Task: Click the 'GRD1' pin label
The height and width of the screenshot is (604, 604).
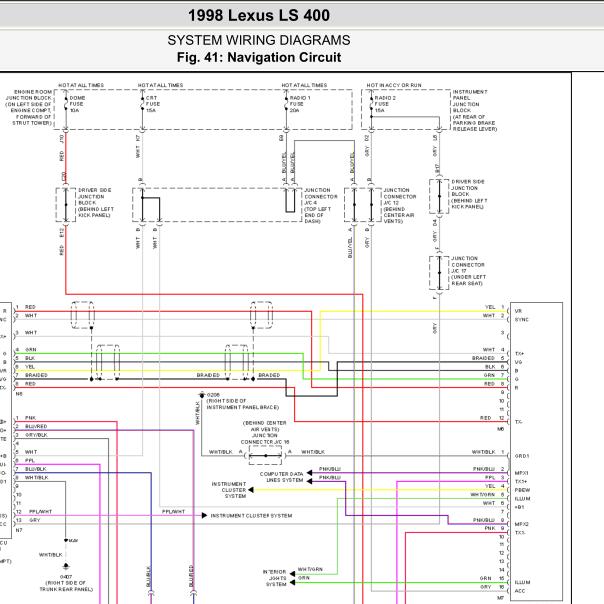Action: click(x=522, y=456)
